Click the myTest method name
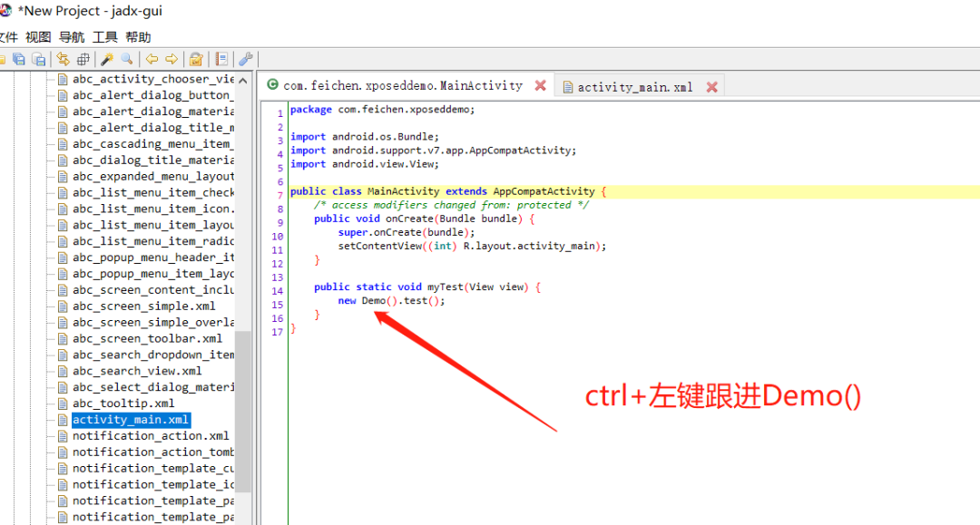The image size is (980, 525). coord(445,287)
